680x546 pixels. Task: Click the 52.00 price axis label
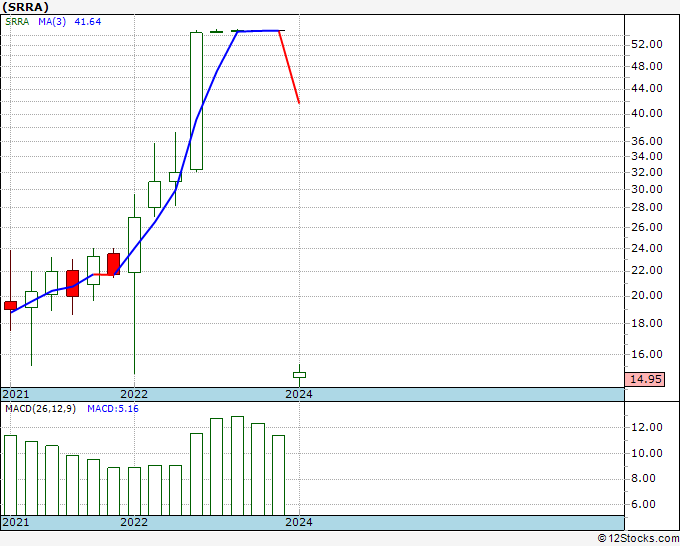[x=646, y=44]
